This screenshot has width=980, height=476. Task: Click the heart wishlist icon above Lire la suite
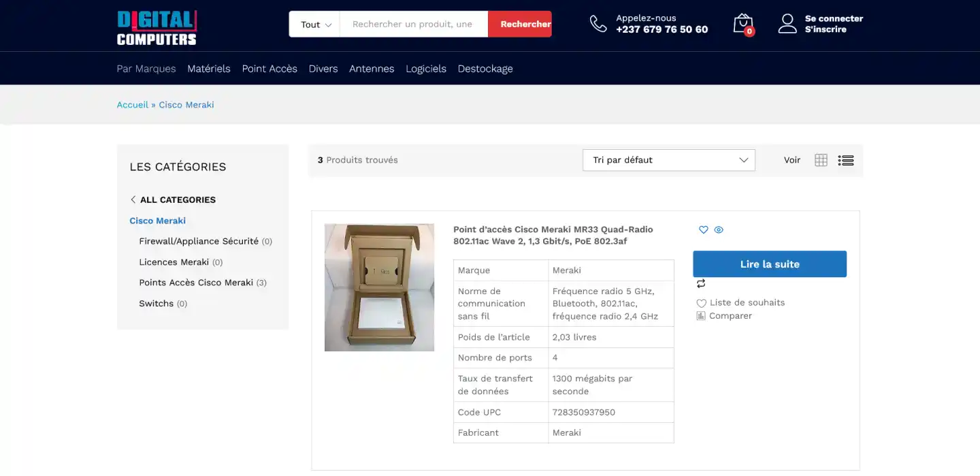(x=704, y=230)
